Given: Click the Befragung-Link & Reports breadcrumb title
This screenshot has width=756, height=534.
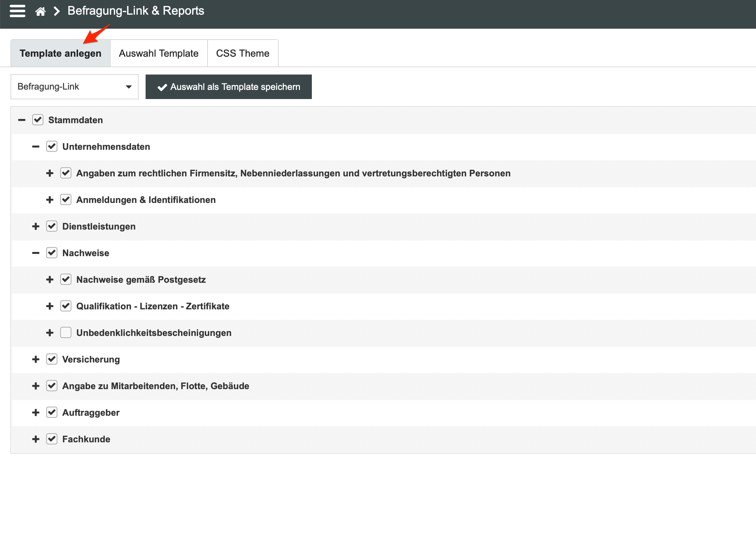Looking at the screenshot, I should [x=136, y=11].
